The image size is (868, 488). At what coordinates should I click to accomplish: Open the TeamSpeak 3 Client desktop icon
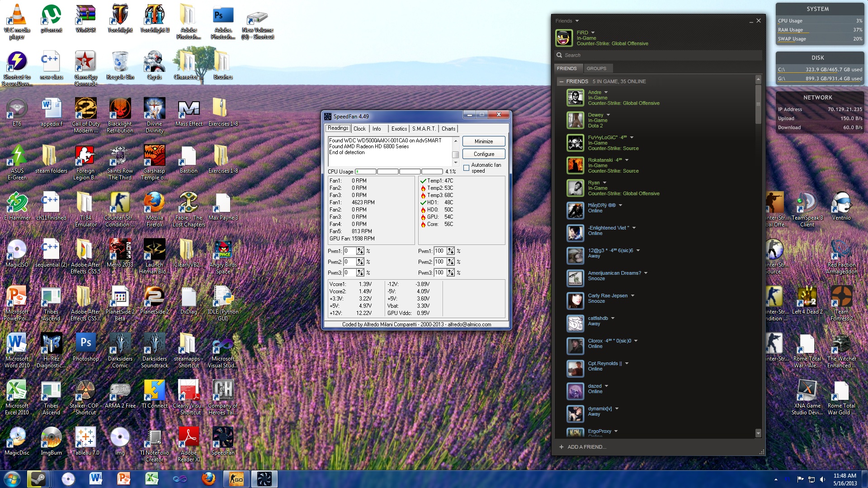(x=807, y=208)
